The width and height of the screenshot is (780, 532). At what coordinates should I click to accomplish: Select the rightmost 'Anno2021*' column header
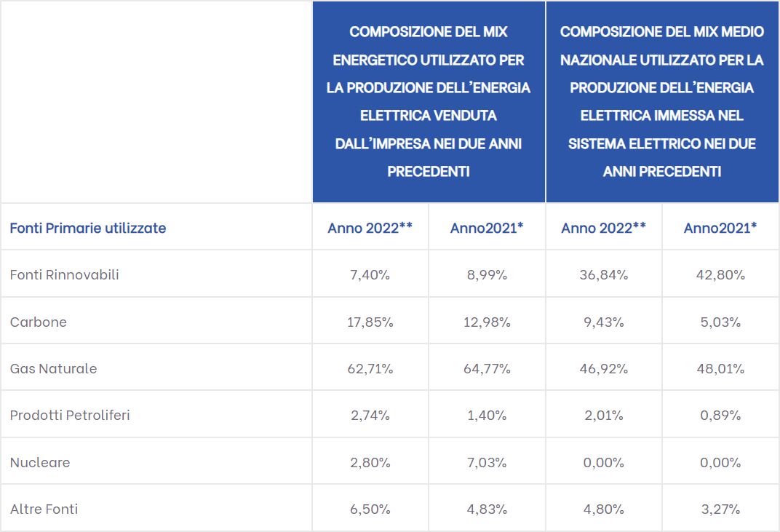point(720,228)
